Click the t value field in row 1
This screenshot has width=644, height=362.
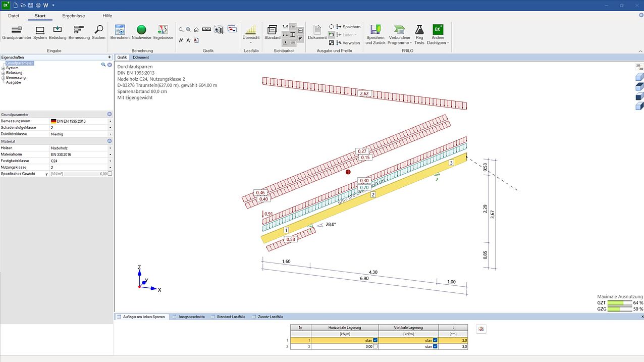coord(453,340)
